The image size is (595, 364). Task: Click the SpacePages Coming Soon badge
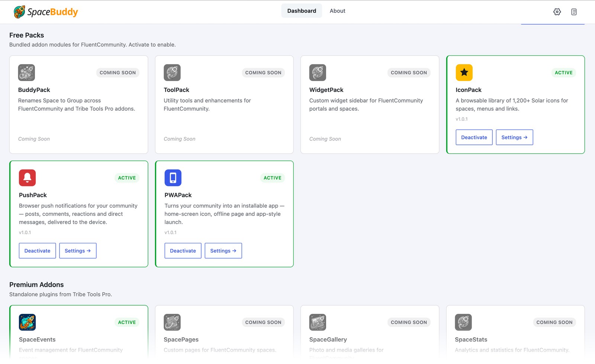pyautogui.click(x=263, y=322)
